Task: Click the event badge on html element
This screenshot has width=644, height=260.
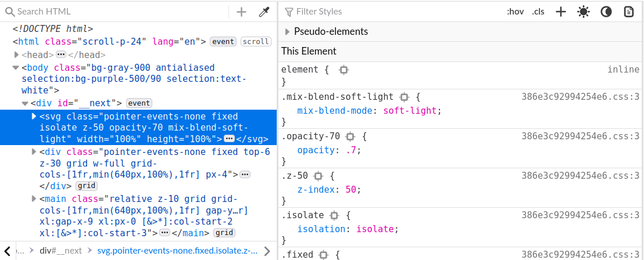Action: pyautogui.click(x=223, y=42)
